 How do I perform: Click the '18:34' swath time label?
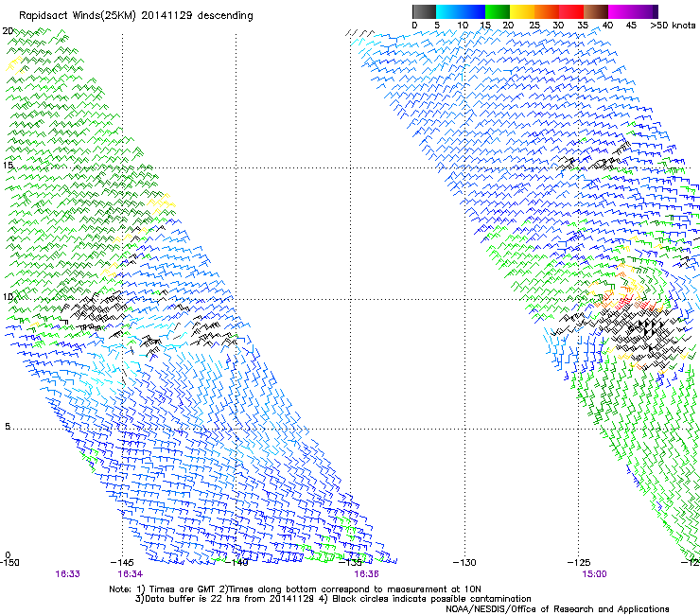tap(131, 574)
